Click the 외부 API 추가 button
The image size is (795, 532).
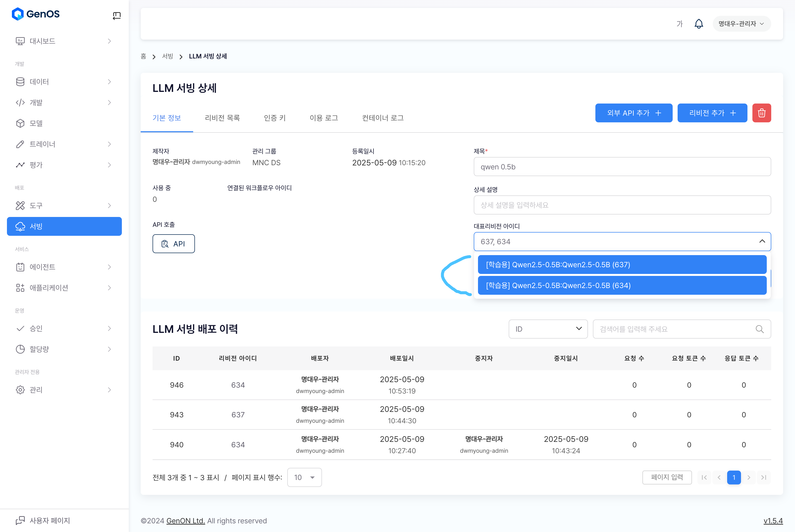[633, 113]
